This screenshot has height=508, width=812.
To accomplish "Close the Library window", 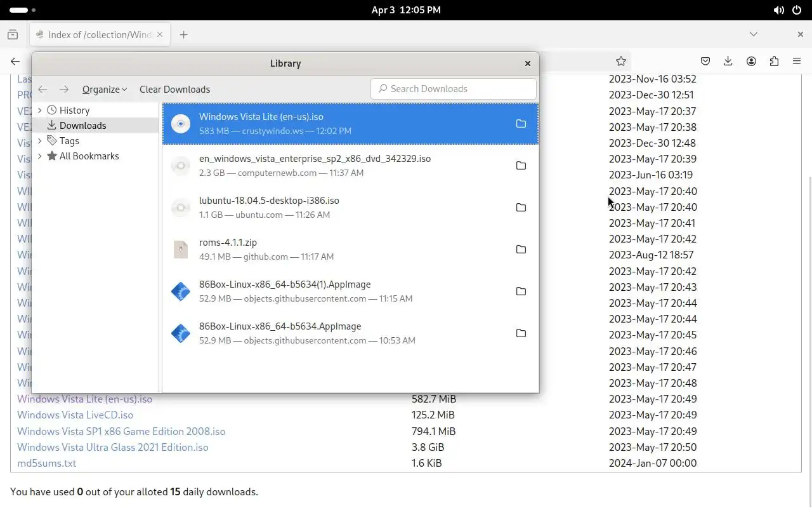I will [527, 63].
